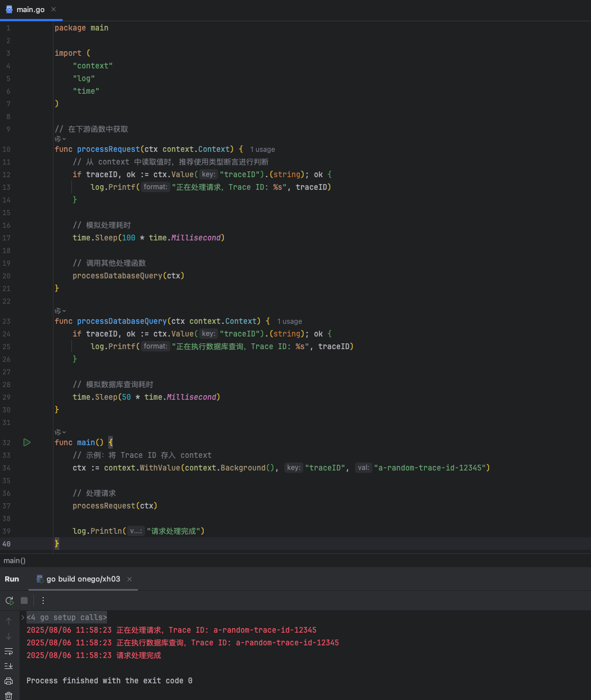Click 'time.Sleep(50 * time.Millisecond)' on line 29

pos(146,397)
